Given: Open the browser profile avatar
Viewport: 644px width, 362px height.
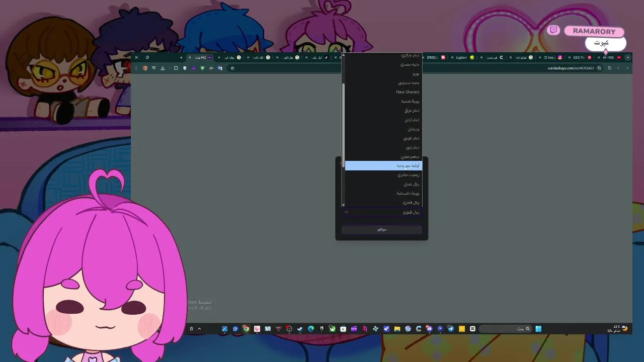Looking at the screenshot, I should [x=145, y=68].
